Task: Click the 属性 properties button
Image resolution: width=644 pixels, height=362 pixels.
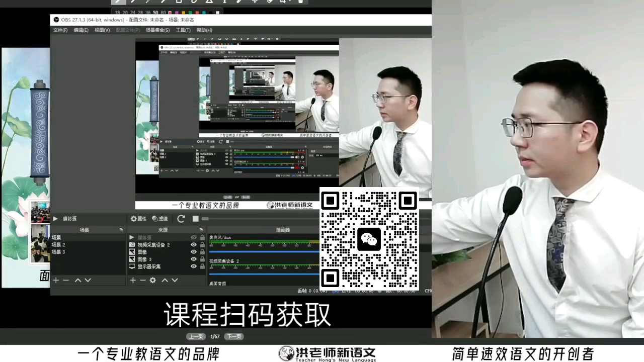Action: 138,219
